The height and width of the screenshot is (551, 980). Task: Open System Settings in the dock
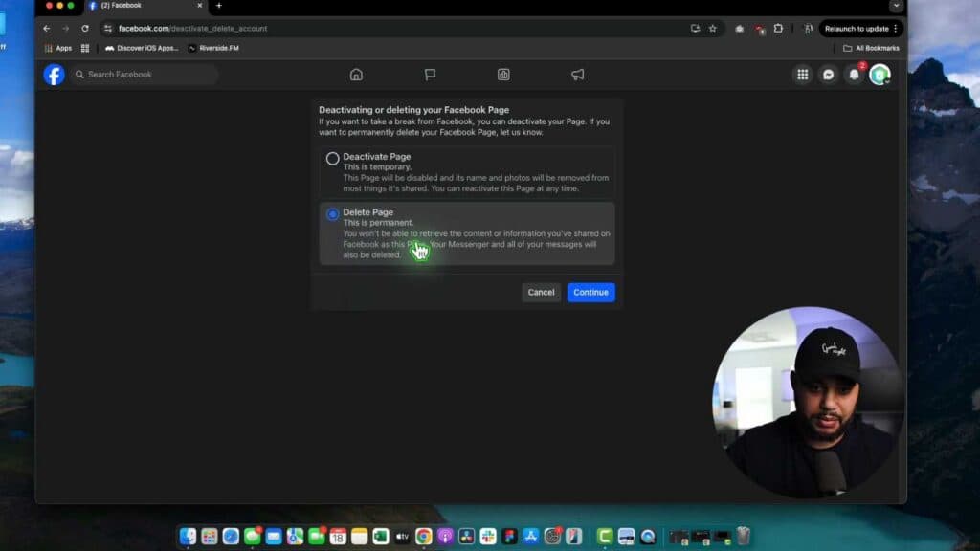point(552,536)
